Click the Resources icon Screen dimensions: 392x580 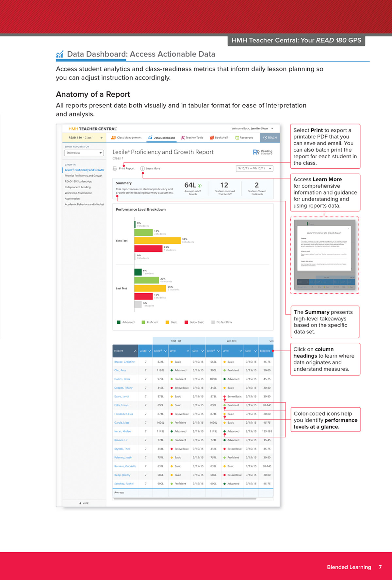(237, 138)
